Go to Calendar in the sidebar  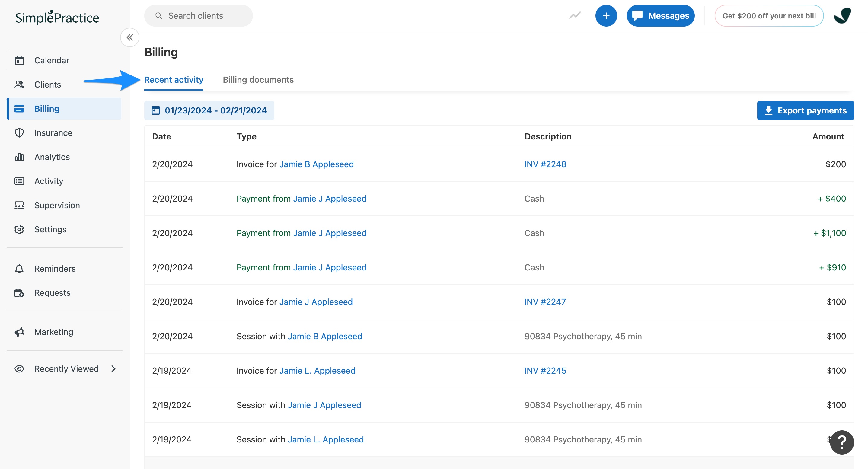pyautogui.click(x=52, y=60)
